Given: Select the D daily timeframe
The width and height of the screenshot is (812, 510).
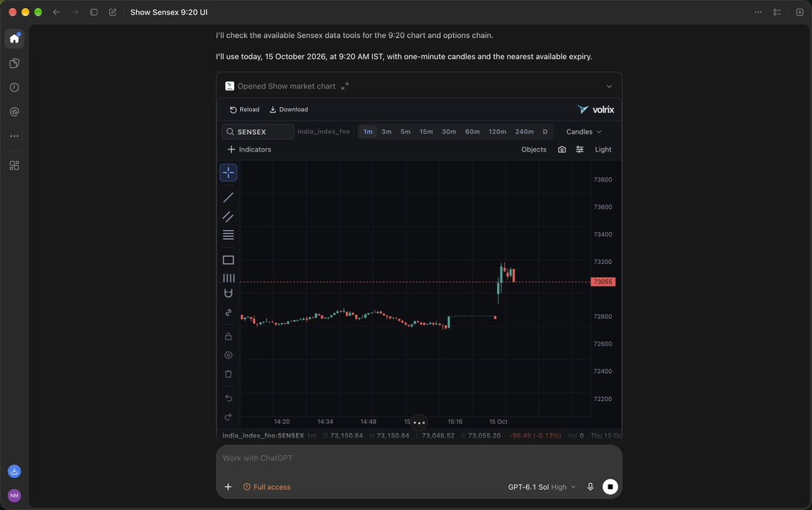Looking at the screenshot, I should (545, 132).
